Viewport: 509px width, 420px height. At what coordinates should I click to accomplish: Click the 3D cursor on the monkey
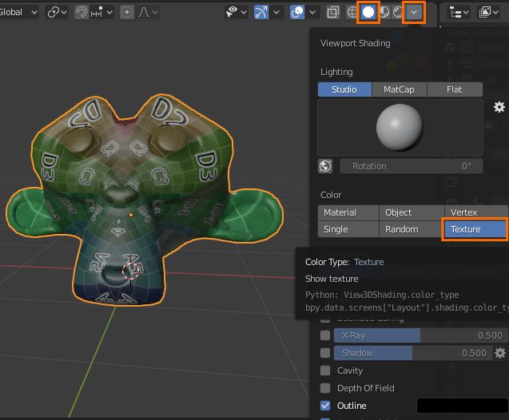[131, 271]
